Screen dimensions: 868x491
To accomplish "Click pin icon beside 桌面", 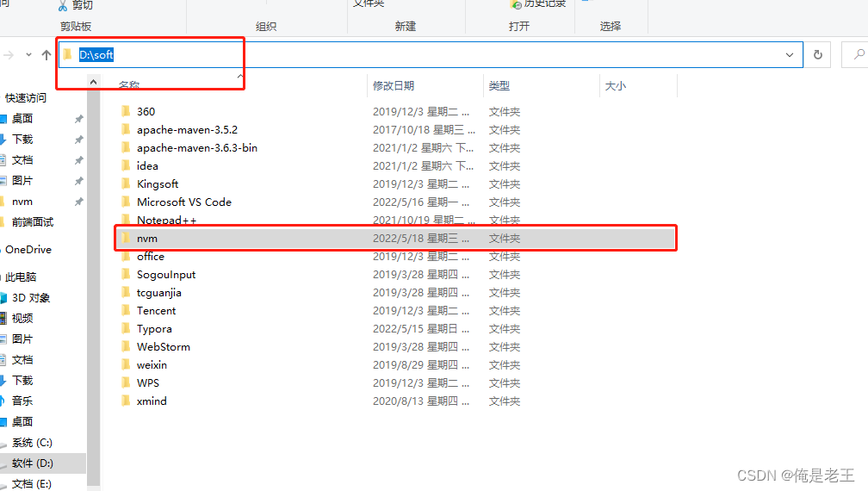I will pos(78,119).
